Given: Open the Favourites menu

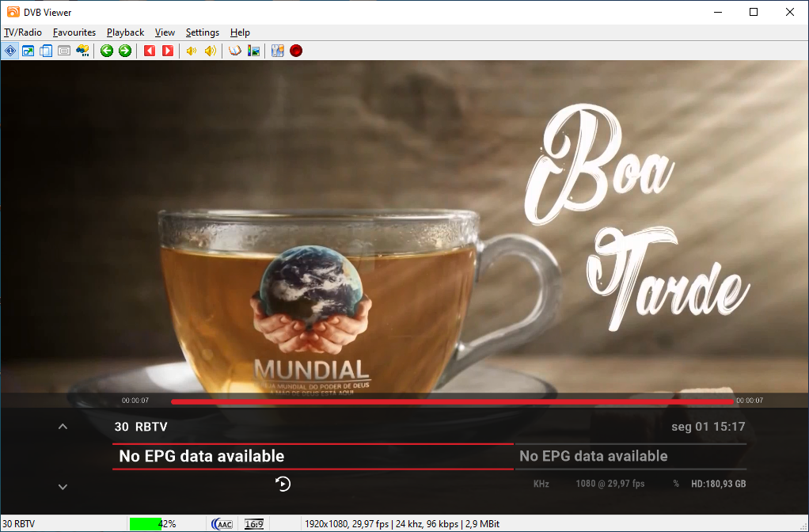Looking at the screenshot, I should [x=74, y=32].
